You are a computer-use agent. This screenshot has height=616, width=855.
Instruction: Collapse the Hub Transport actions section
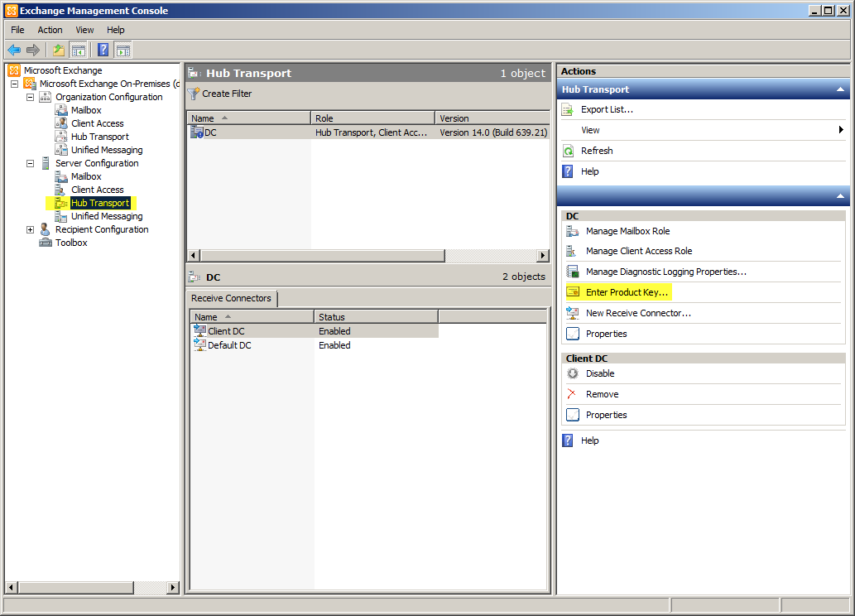click(840, 89)
